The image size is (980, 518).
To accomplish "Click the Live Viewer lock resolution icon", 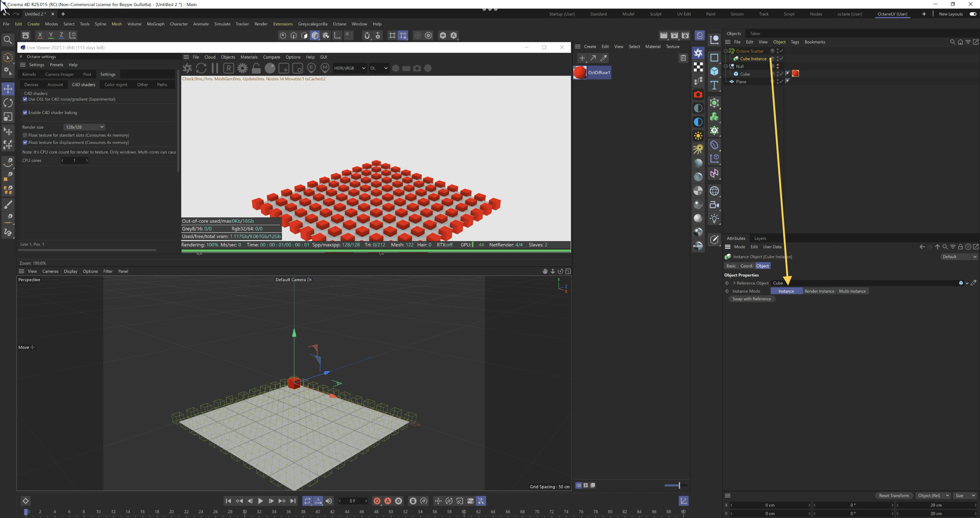I will coord(256,68).
